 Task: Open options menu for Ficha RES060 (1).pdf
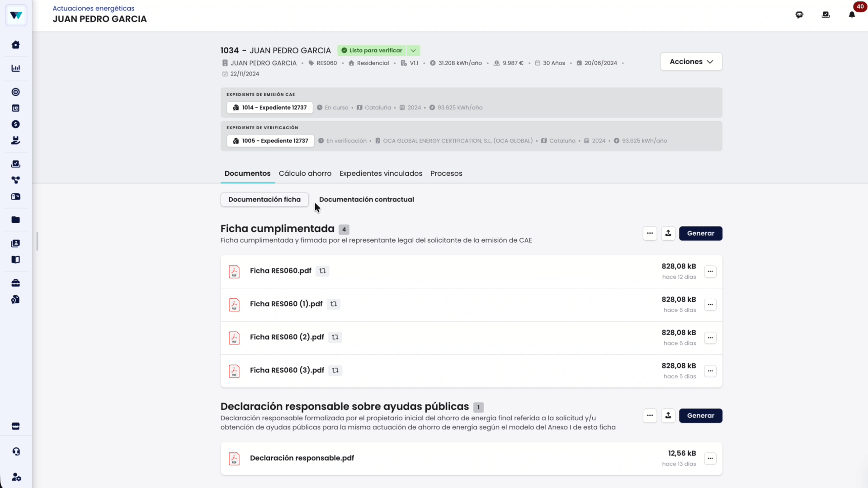pos(710,305)
